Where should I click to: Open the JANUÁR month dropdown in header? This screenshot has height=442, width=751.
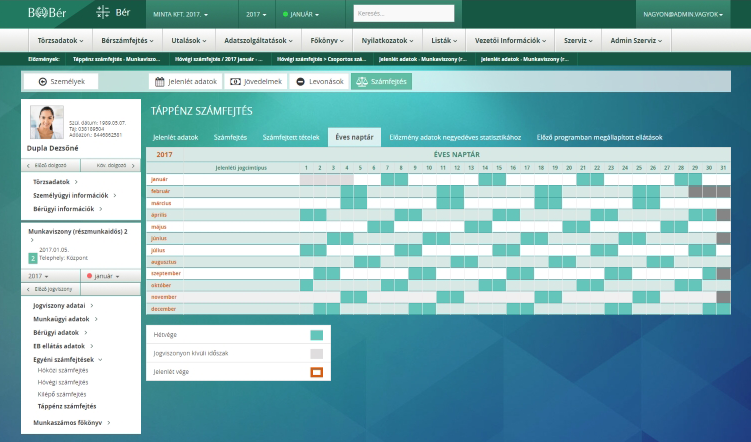(x=301, y=14)
